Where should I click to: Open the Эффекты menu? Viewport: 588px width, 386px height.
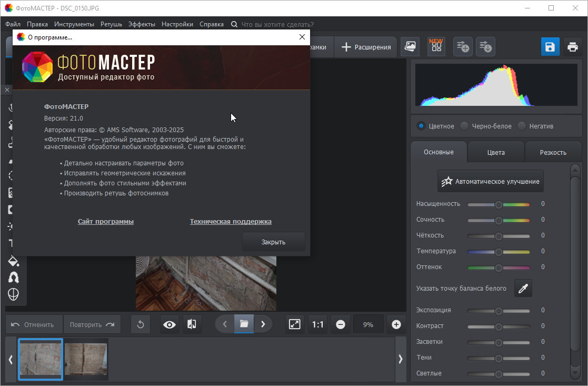142,24
